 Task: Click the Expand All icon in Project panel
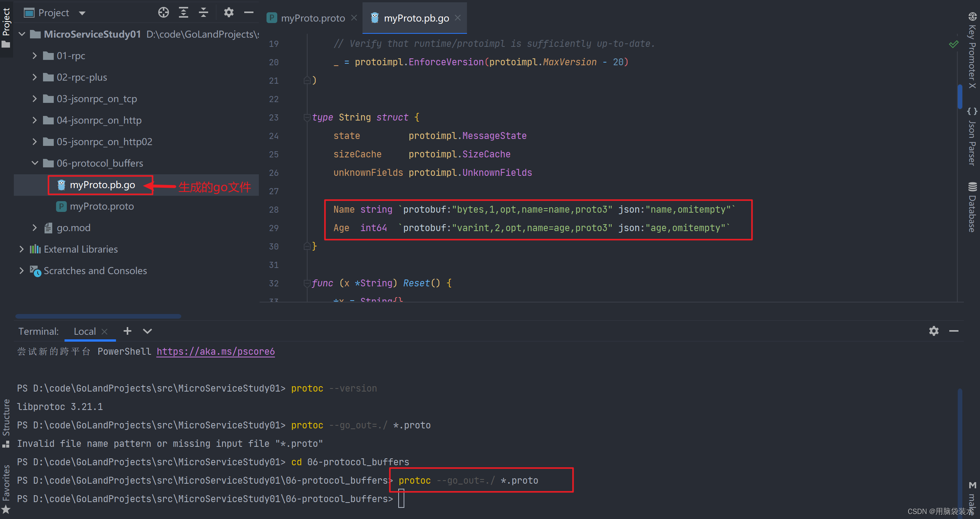tap(184, 13)
